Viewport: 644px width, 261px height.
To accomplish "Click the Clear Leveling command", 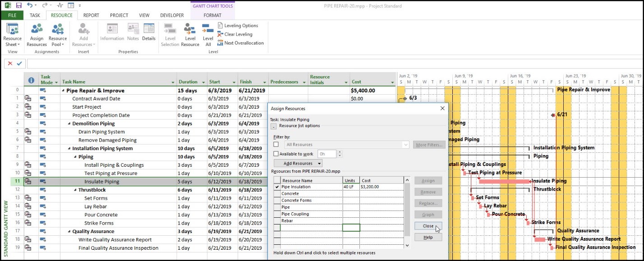I will point(235,34).
